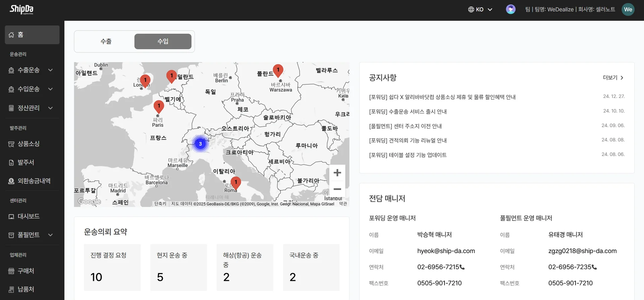The image size is (644, 300).
Task: Zoom out the map with minus button
Action: [337, 189]
